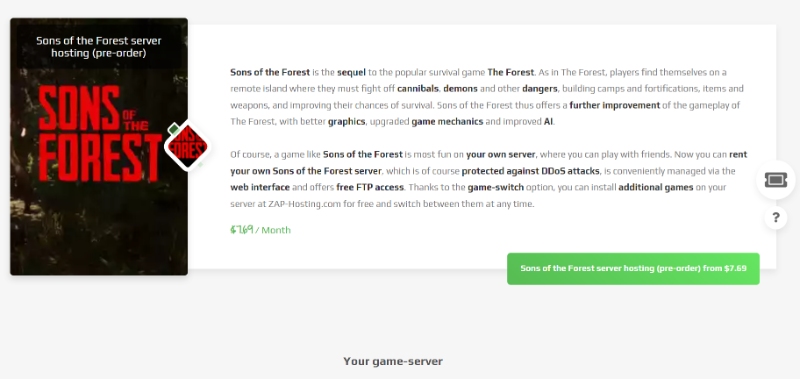Viewport: 800px width, 379px height.
Task: Click 'protected against DDoS attacks' text
Action: tap(531, 171)
